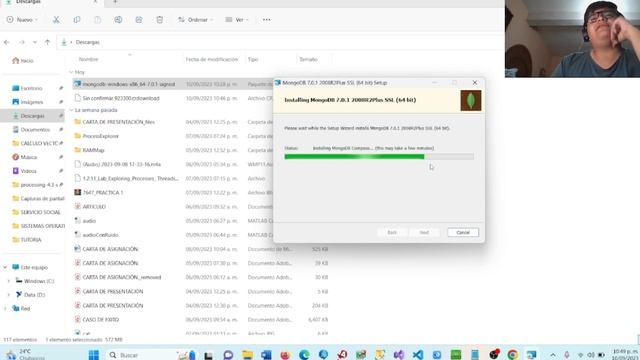640x360 pixels.
Task: Add a new Explorer tab with plus
Action: (x=115, y=2)
